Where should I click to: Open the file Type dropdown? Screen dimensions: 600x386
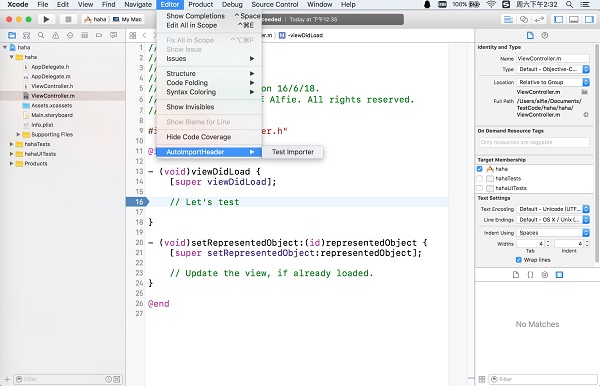[x=553, y=69]
